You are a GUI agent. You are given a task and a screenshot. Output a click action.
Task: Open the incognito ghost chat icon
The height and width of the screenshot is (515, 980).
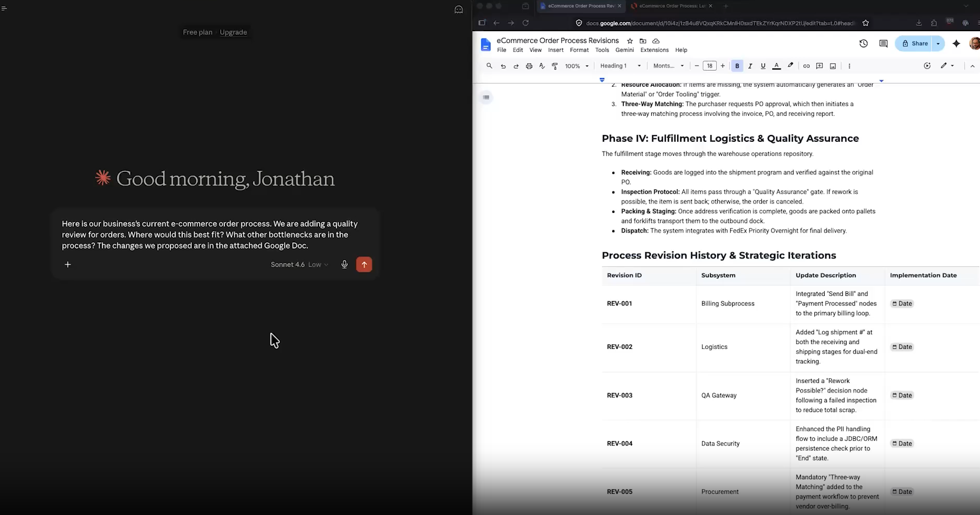[x=459, y=9]
